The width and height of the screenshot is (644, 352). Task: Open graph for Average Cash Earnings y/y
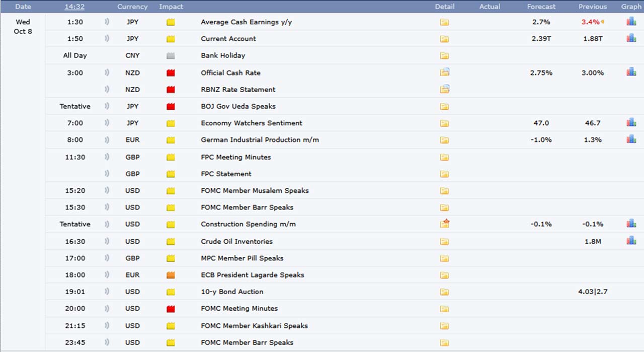(x=631, y=22)
